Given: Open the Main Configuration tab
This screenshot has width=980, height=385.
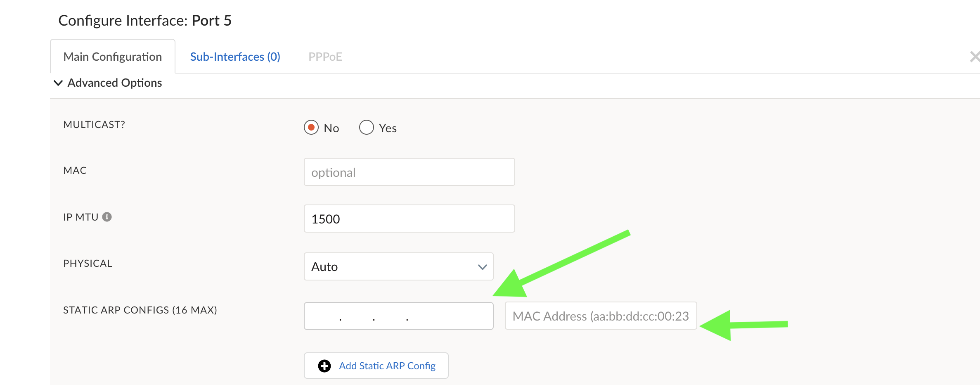Looking at the screenshot, I should (113, 57).
